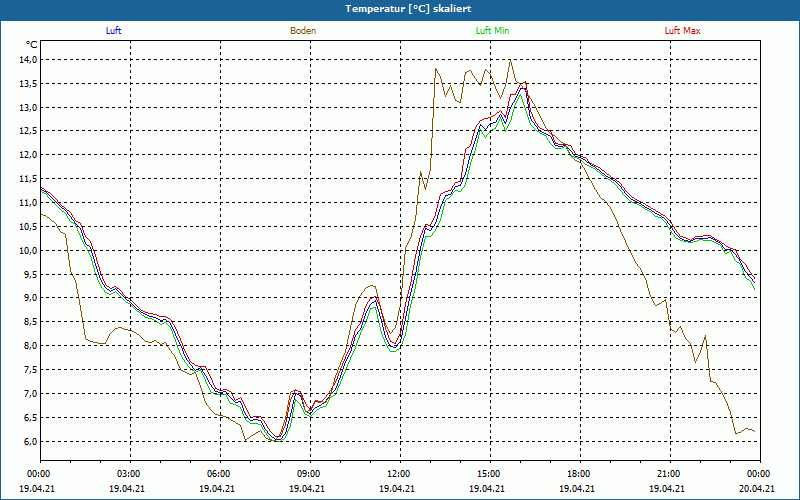The image size is (800, 500).
Task: Click the 21:00 time axis label
Action: point(670,474)
